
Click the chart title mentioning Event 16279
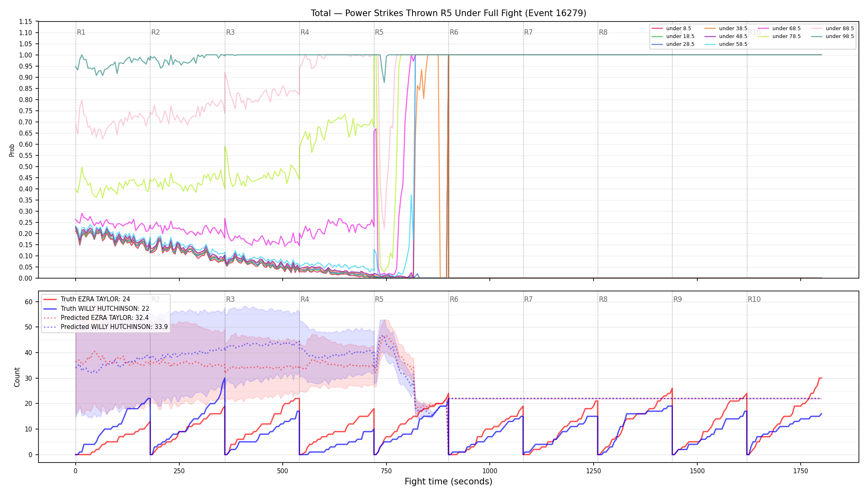click(448, 13)
